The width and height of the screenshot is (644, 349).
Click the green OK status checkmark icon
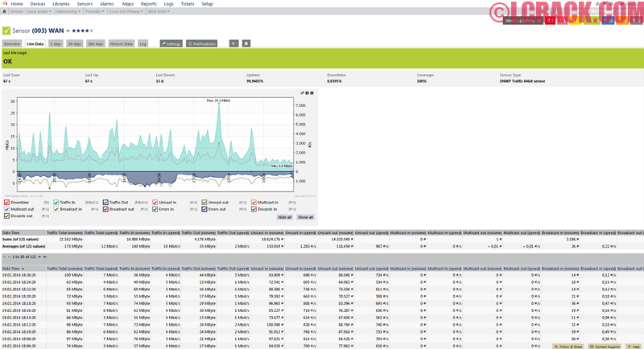click(6, 31)
